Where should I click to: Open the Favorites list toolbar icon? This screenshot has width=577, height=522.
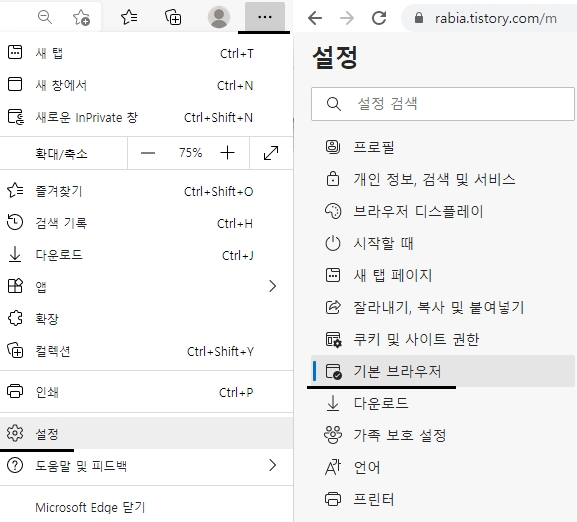pos(129,17)
